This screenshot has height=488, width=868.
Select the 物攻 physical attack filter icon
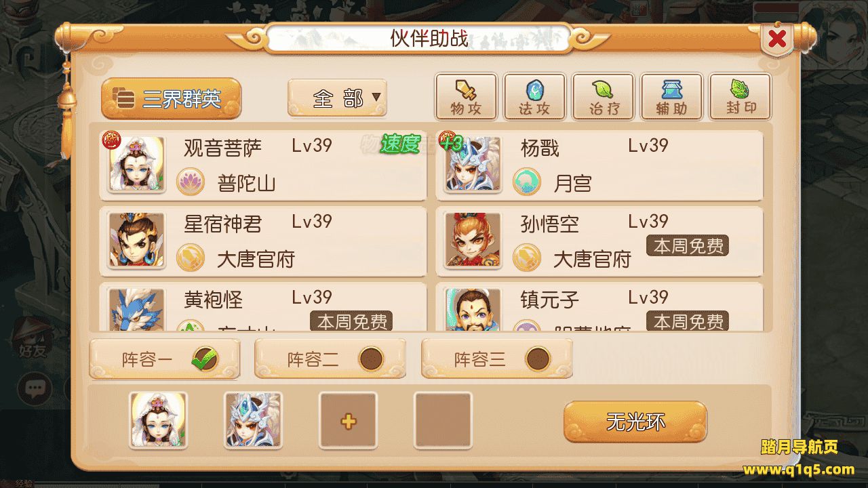[466, 97]
